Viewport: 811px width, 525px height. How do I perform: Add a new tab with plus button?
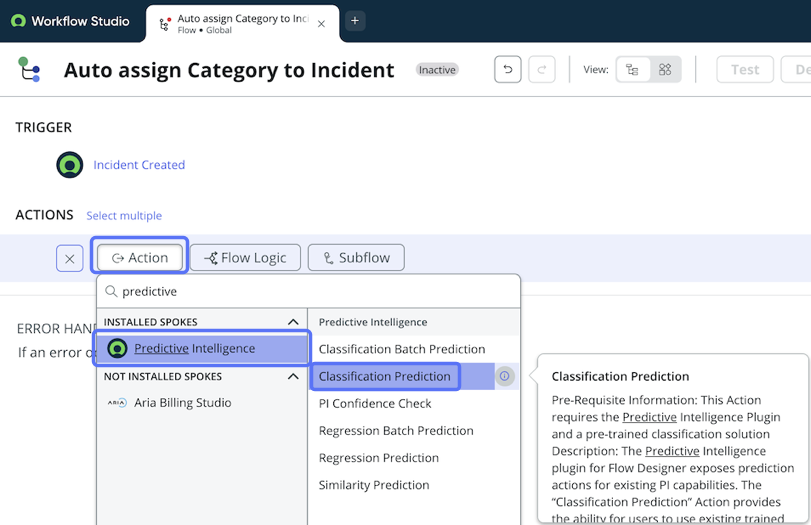pyautogui.click(x=355, y=21)
